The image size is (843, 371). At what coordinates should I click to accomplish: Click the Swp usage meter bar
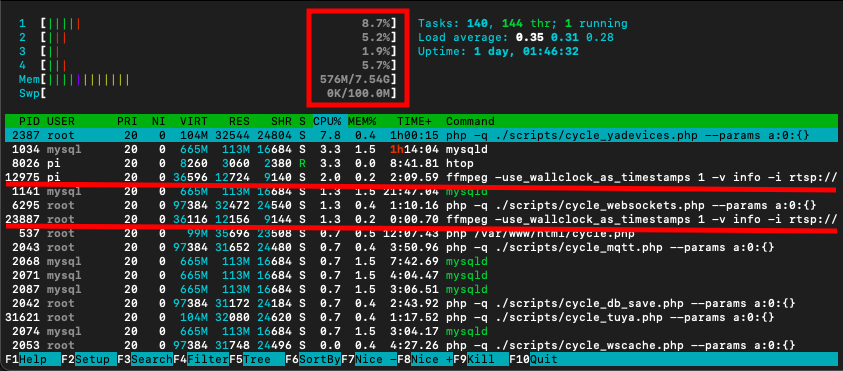[x=208, y=94]
